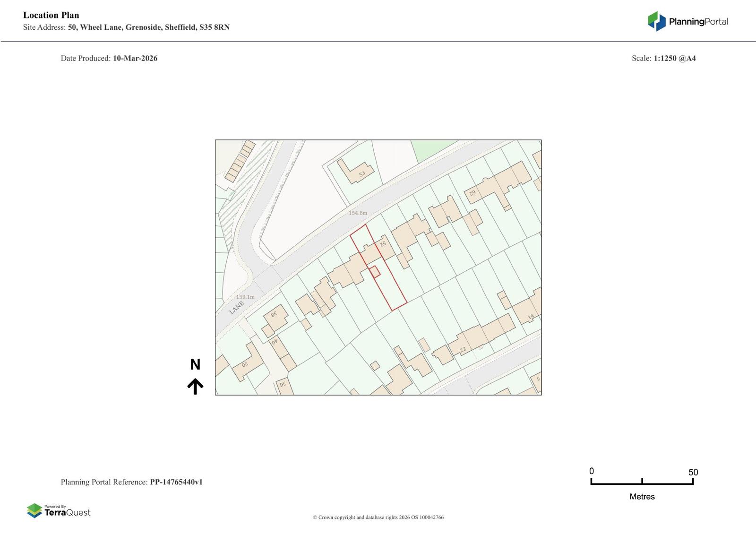Click the Wheel Lane site address text
The image size is (756, 535).
[x=148, y=27]
